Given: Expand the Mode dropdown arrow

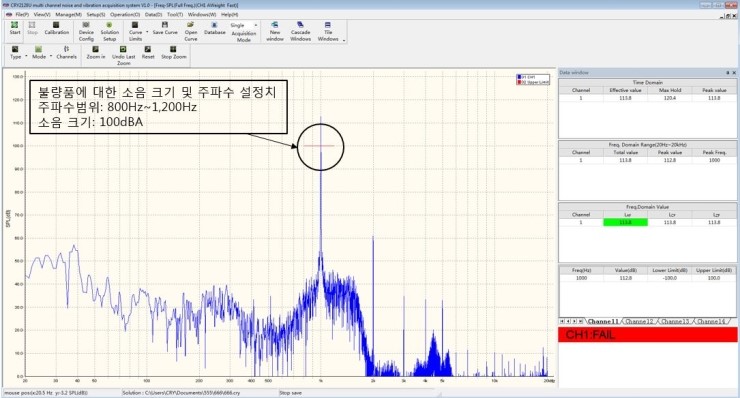Looking at the screenshot, I should tap(50, 56).
